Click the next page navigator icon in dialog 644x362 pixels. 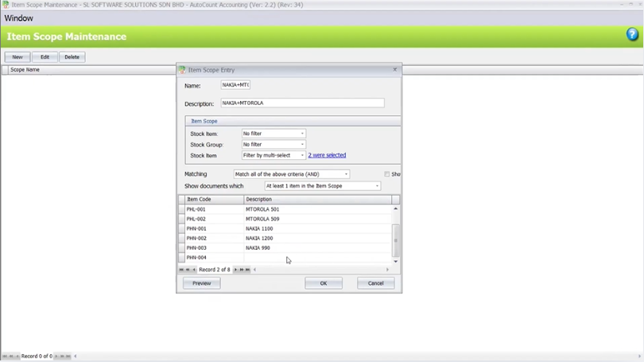pos(242,270)
